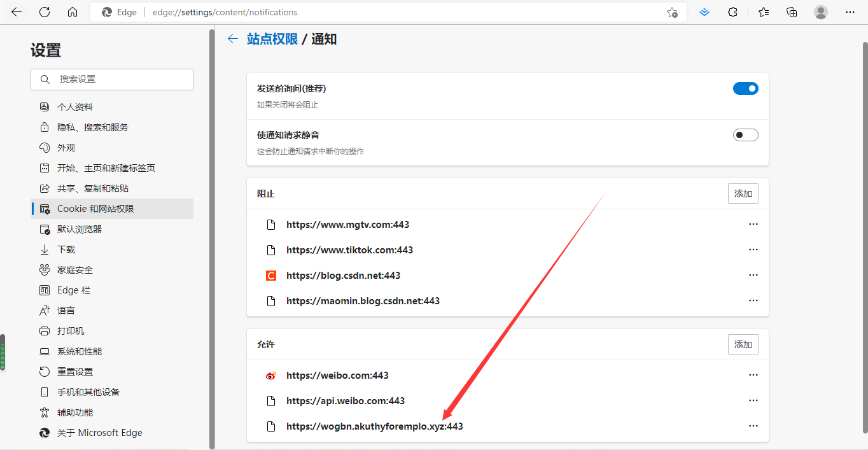The image size is (868, 450).
Task: Toggle 发送前询问(推荐) switch off
Action: click(746, 88)
